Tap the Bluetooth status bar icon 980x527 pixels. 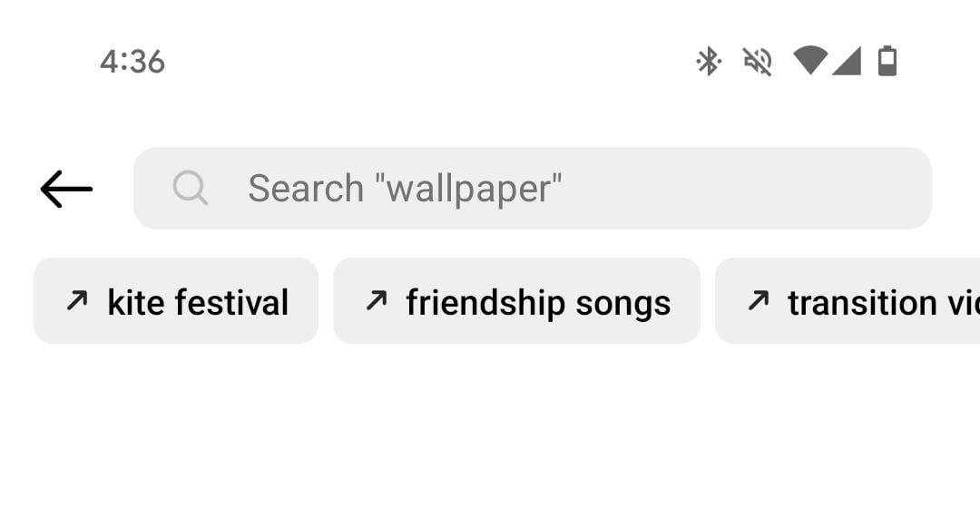709,61
